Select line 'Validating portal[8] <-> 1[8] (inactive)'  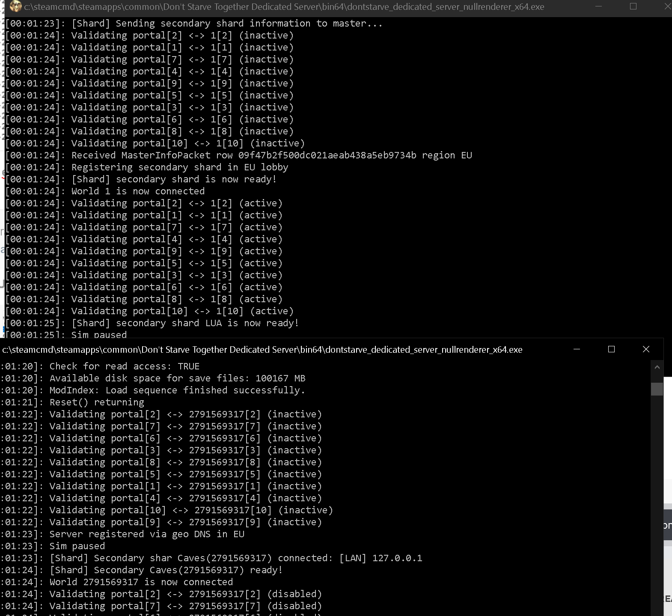(149, 131)
